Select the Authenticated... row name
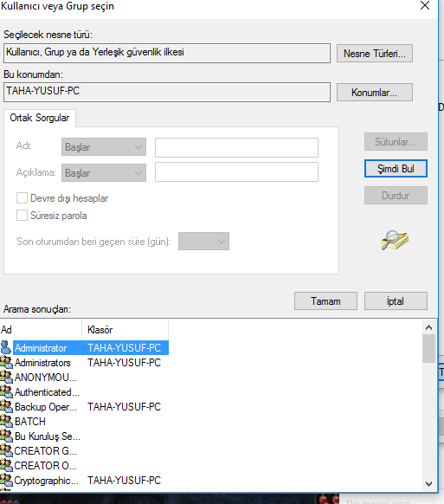 coord(47,392)
